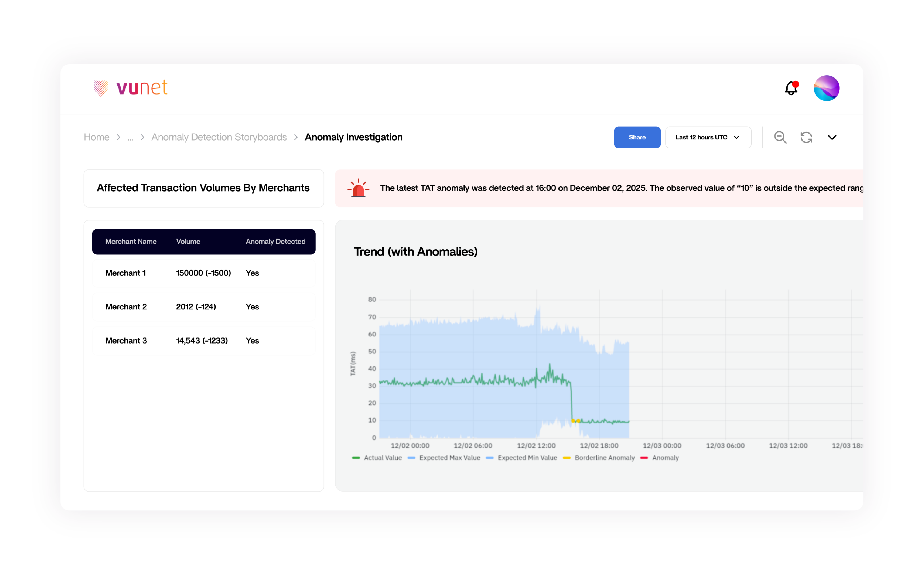Click the Anomaly legend red swatch
The height and width of the screenshot is (575, 924).
point(644,458)
